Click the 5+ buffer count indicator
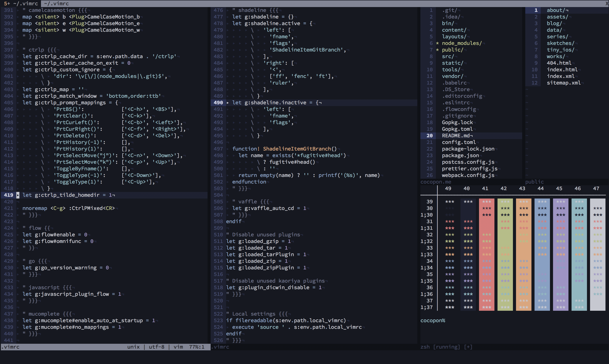The width and height of the screenshot is (609, 364). [7, 4]
